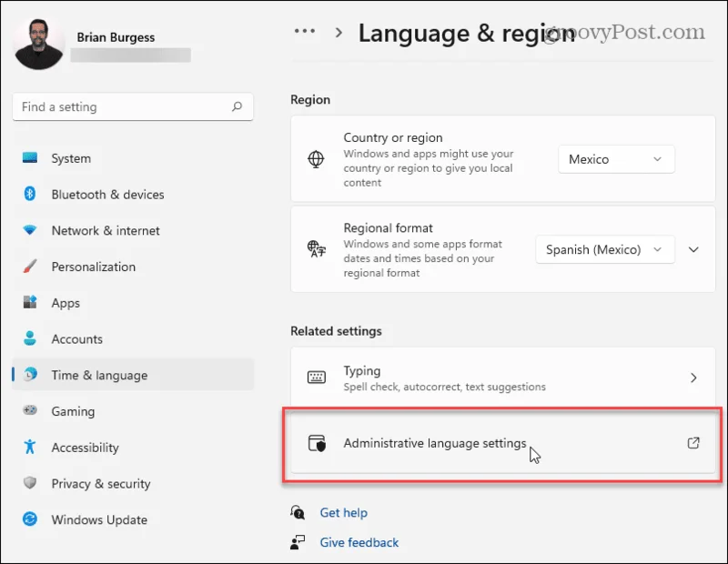Click the Language & region page title
Image resolution: width=728 pixels, height=564 pixels.
467,33
